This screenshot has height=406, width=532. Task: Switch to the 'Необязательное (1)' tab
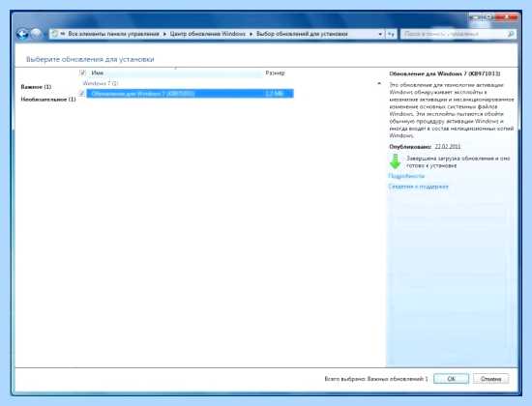(x=48, y=100)
